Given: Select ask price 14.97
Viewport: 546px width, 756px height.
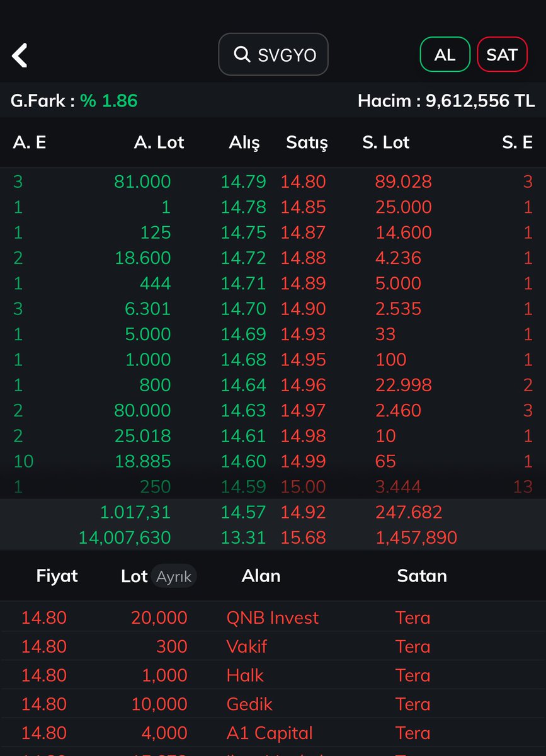Looking at the screenshot, I should click(x=304, y=411).
